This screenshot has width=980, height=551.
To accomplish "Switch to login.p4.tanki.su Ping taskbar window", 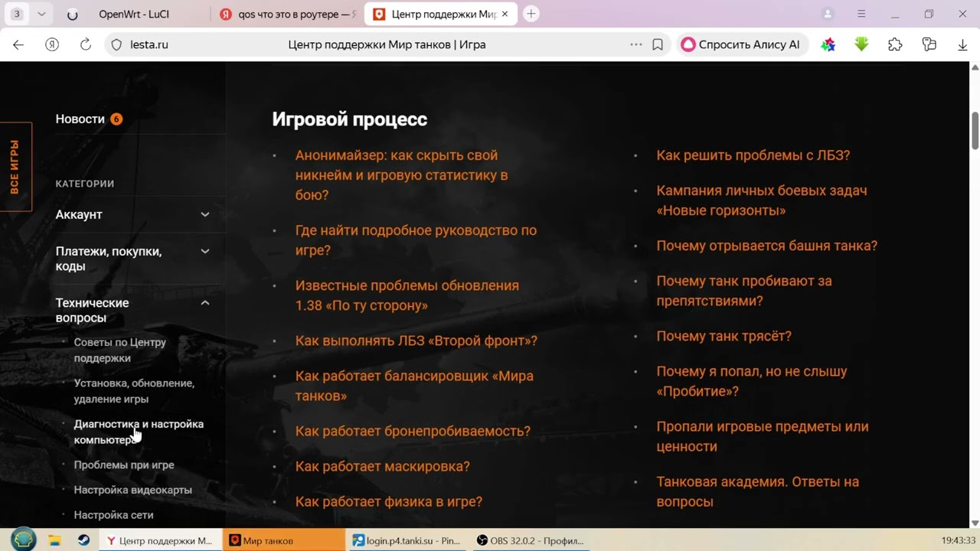I will coord(407,540).
